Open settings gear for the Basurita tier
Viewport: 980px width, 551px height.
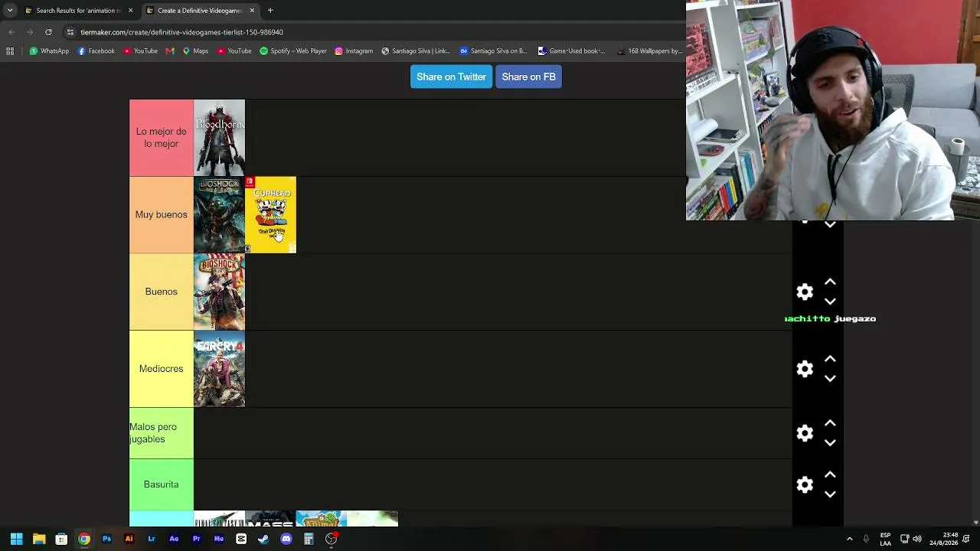click(805, 484)
